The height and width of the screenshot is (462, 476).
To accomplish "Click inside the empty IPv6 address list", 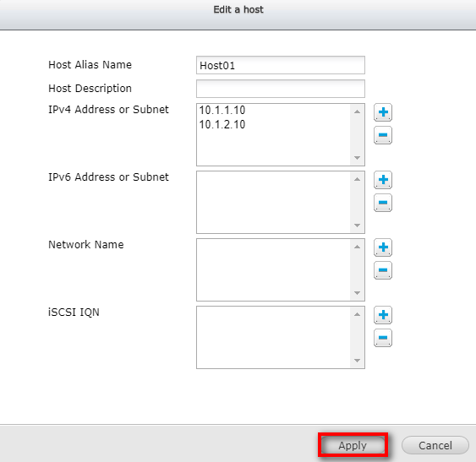I will point(274,203).
